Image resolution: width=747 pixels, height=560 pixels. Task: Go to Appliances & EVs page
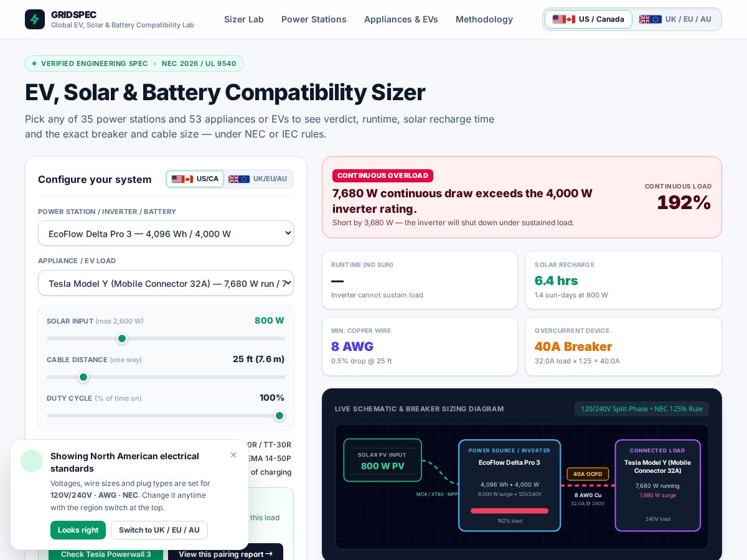point(401,19)
